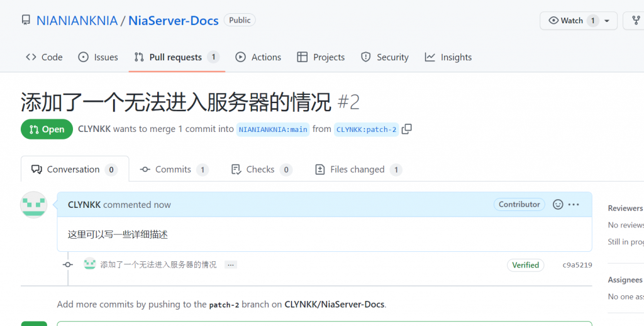
Task: Click CLYNKK's avatar beside the comment
Action: pyautogui.click(x=34, y=205)
